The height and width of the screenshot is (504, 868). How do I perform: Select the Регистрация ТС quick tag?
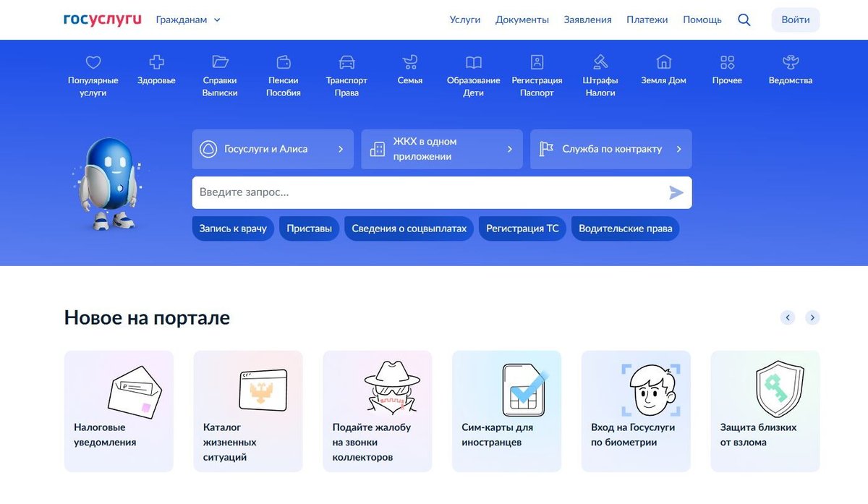point(522,228)
